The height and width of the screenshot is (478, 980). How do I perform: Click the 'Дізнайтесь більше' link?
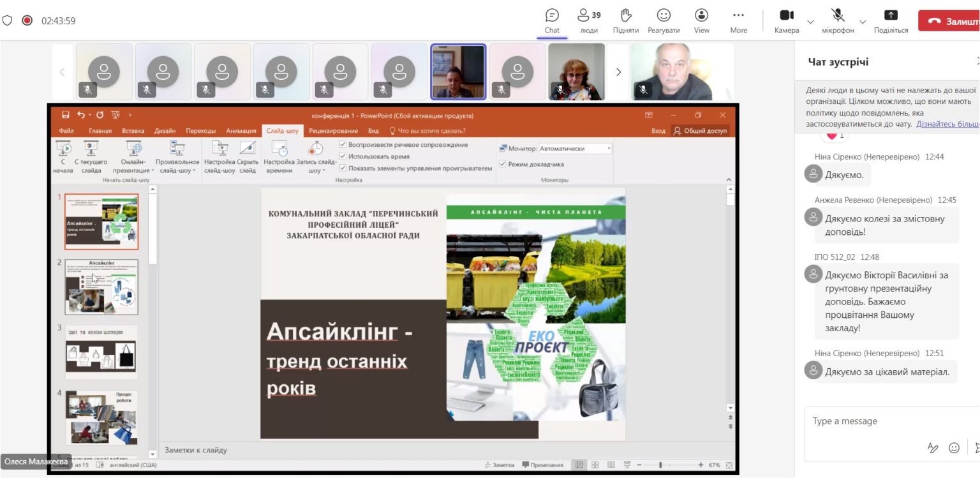click(947, 124)
